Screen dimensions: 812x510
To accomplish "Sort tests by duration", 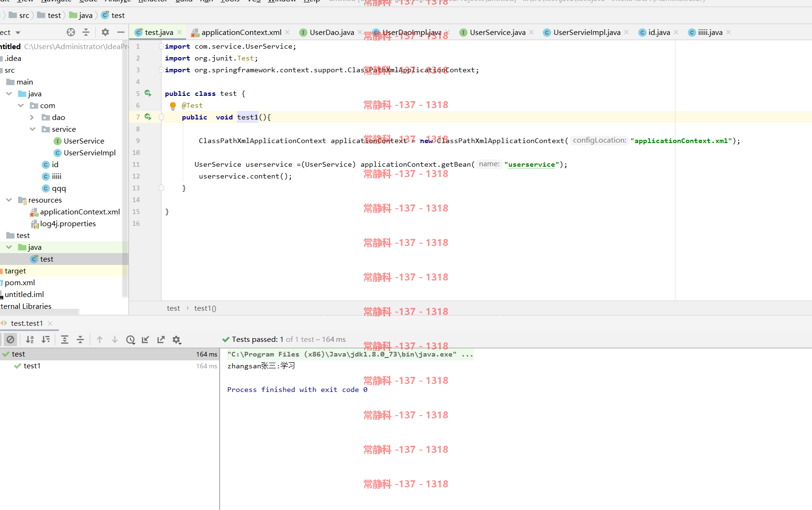I will tap(46, 340).
